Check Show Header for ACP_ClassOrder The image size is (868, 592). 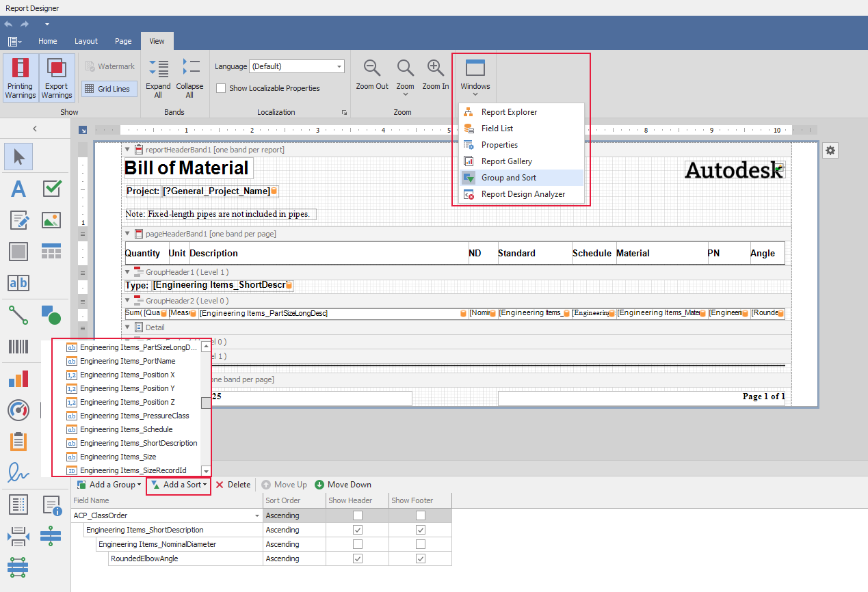tap(358, 515)
